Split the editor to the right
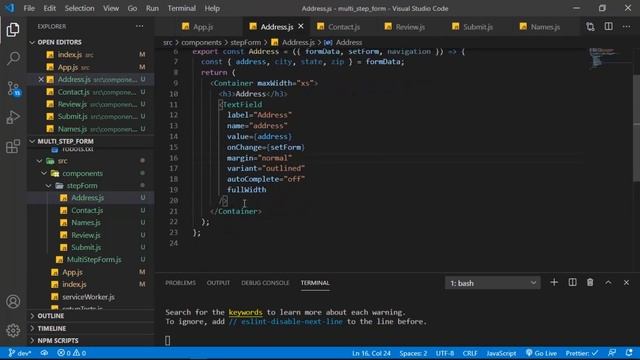Viewport: 640px width, 360px height. 609,27
